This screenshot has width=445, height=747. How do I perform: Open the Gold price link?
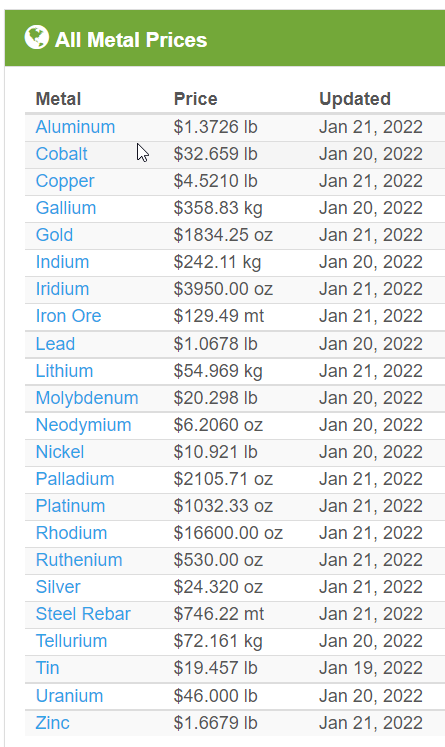(x=54, y=235)
